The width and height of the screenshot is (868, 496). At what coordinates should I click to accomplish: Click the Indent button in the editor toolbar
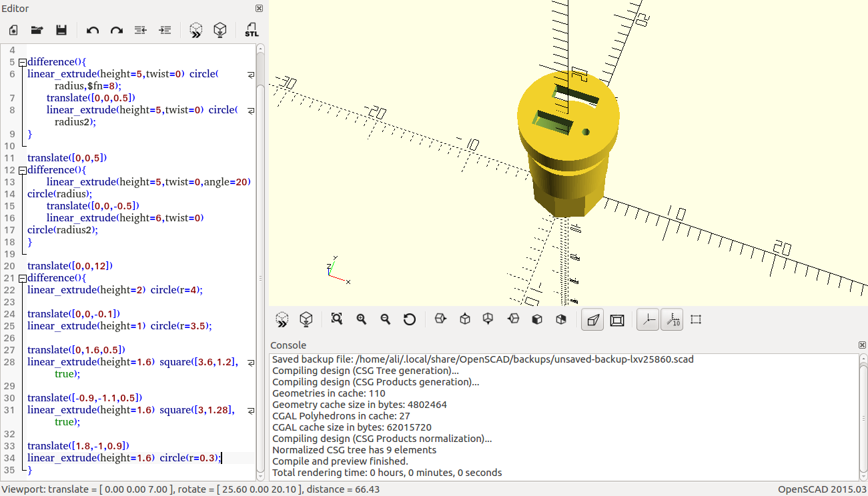(x=165, y=30)
